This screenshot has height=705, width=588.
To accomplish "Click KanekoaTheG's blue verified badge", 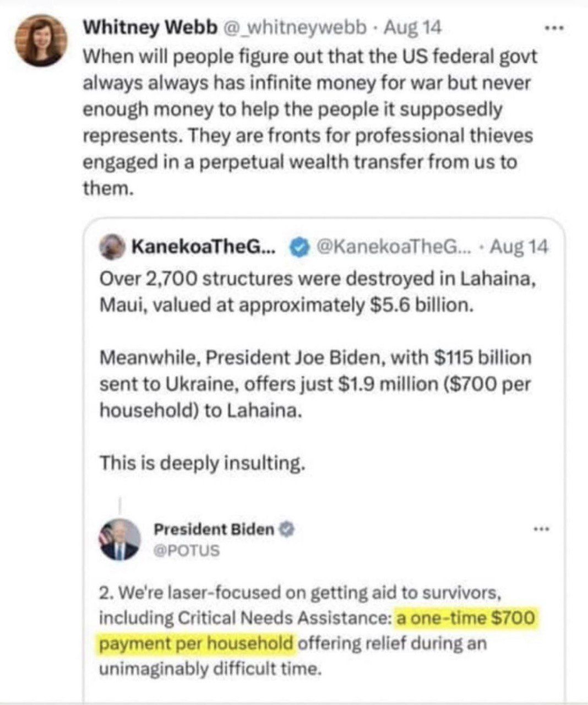I will click(x=299, y=248).
